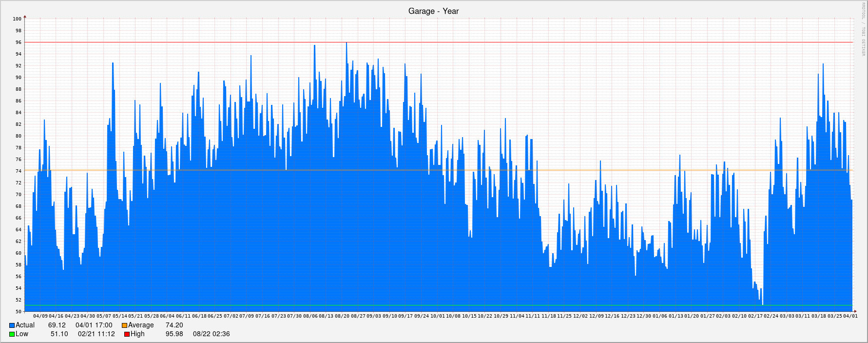The width and height of the screenshot is (868, 343).
Task: Click the 04/09 date label on x-axis
Action: click(x=40, y=316)
